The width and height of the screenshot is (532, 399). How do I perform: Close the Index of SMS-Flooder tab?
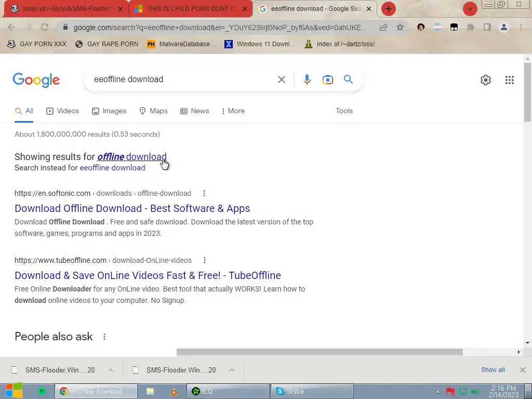pos(120,9)
